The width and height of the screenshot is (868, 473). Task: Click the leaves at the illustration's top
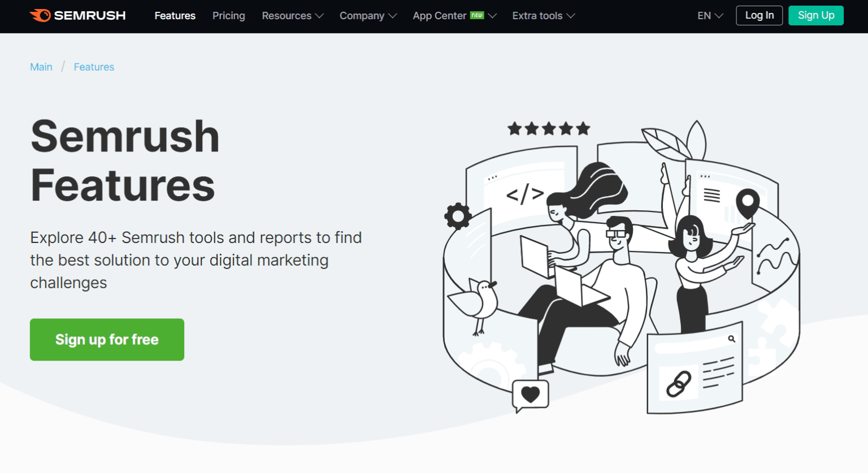[675, 141]
